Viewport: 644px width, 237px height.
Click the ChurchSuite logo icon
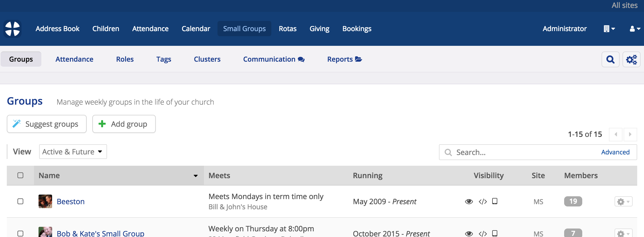pyautogui.click(x=12, y=29)
